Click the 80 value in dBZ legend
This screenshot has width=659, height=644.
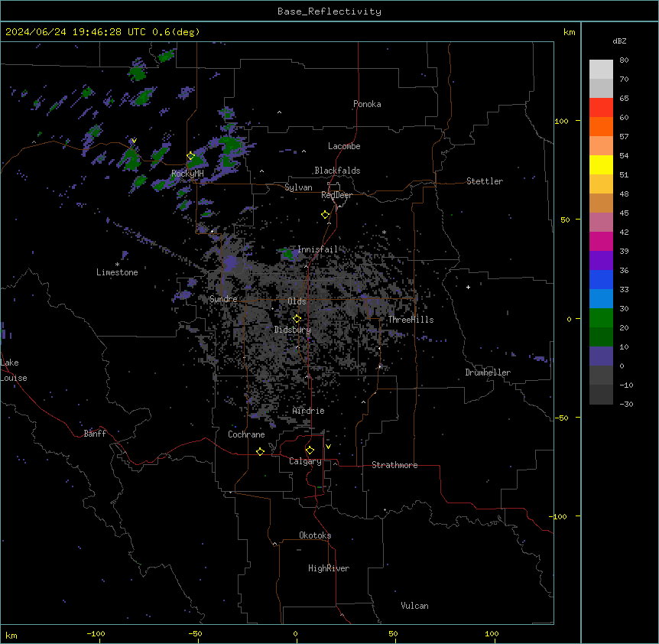click(x=624, y=60)
